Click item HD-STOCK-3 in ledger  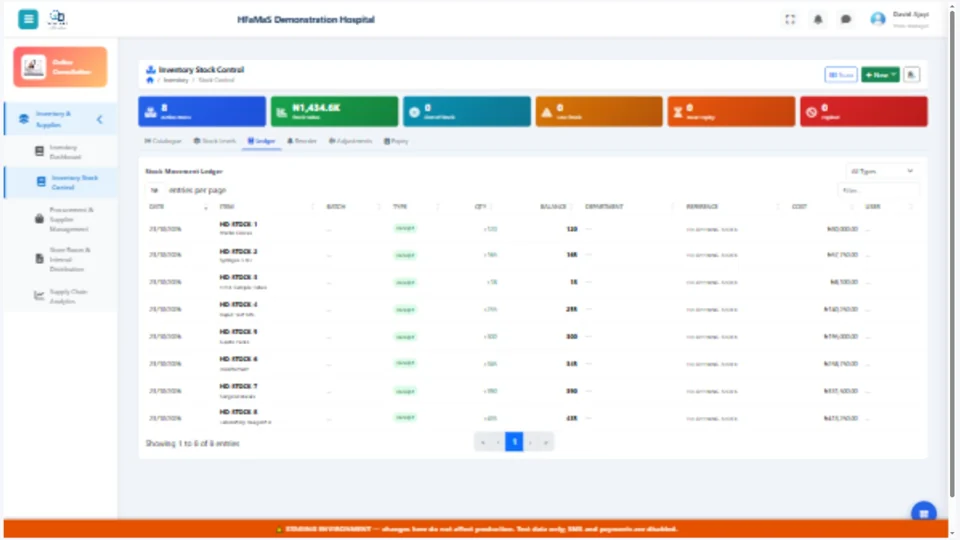point(238,277)
